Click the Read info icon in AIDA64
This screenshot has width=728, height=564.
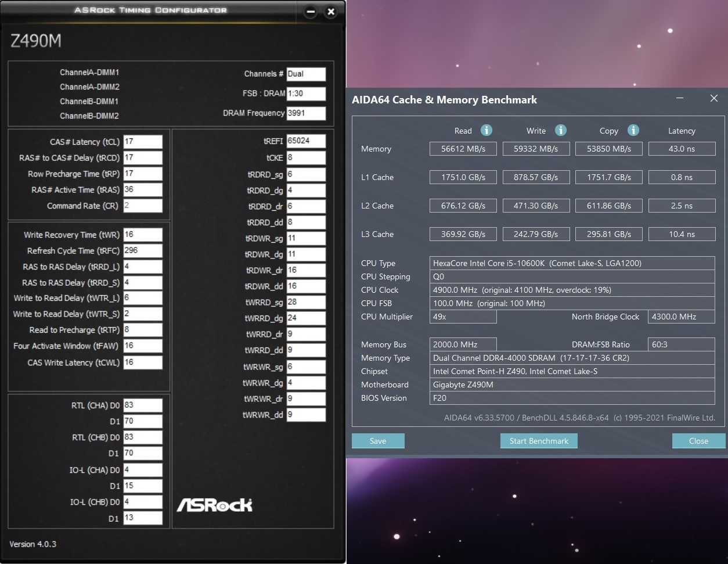[486, 130]
